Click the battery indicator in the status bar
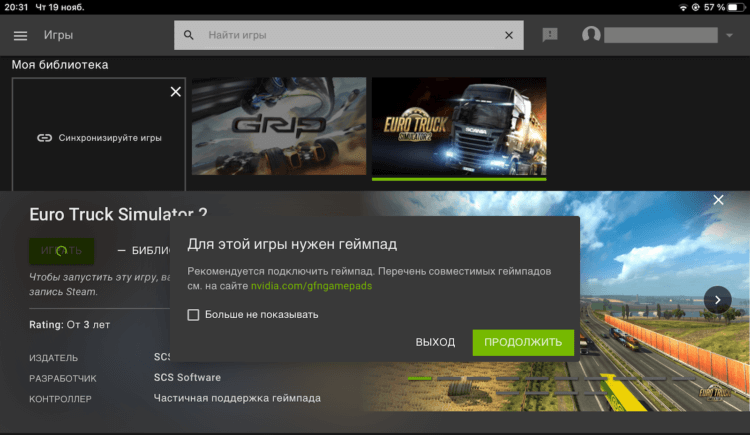This screenshot has width=750, height=435. tap(735, 7)
